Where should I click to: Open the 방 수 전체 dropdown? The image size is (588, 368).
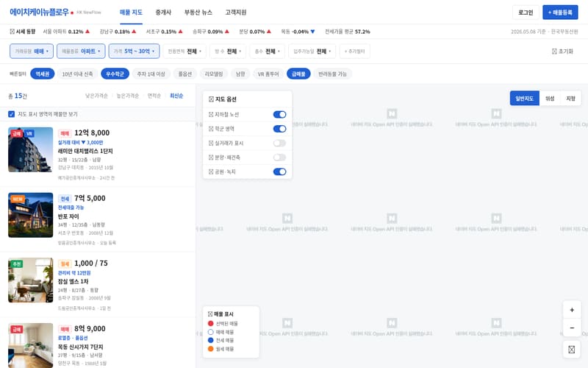point(228,51)
